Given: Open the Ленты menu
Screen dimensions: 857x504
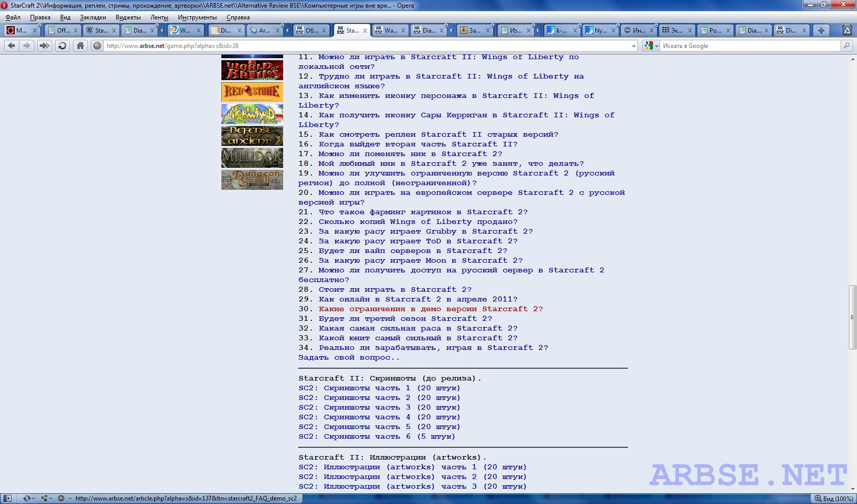Looking at the screenshot, I should 159,17.
